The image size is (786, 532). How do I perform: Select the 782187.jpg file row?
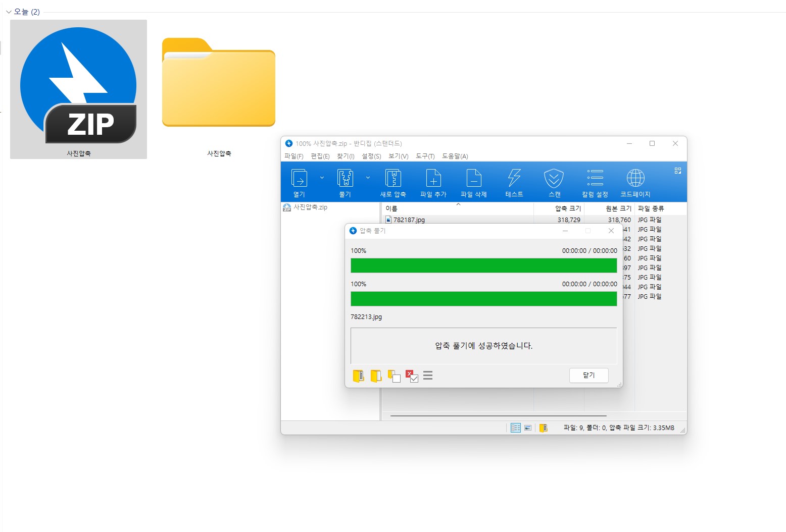tap(534, 220)
